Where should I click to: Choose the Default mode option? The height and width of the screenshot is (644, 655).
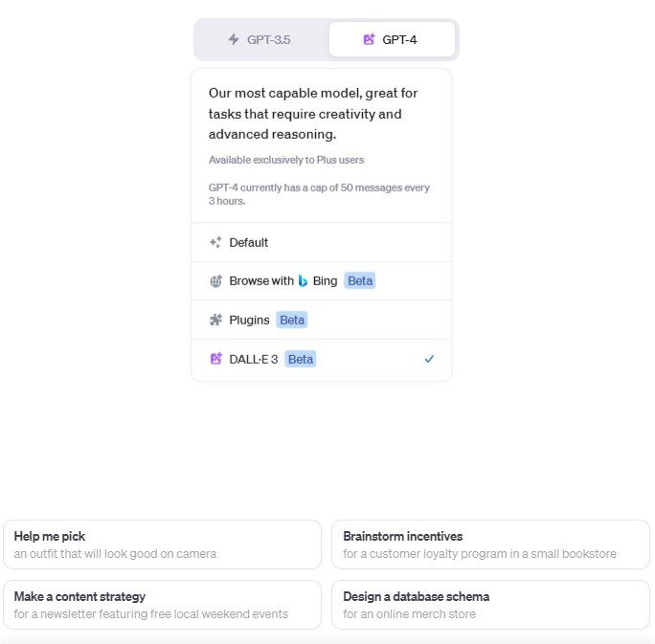point(249,243)
